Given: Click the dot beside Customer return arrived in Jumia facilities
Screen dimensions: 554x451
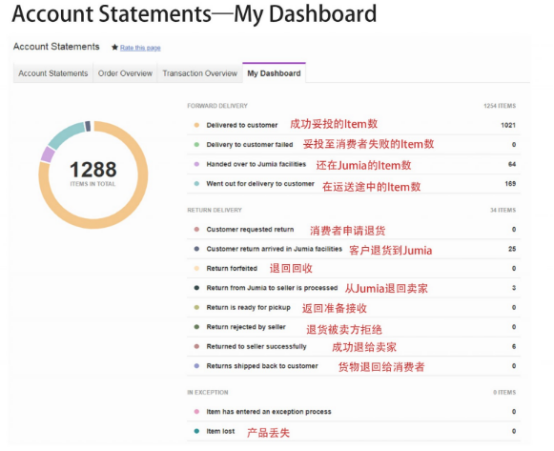Looking at the screenshot, I should [x=197, y=249].
